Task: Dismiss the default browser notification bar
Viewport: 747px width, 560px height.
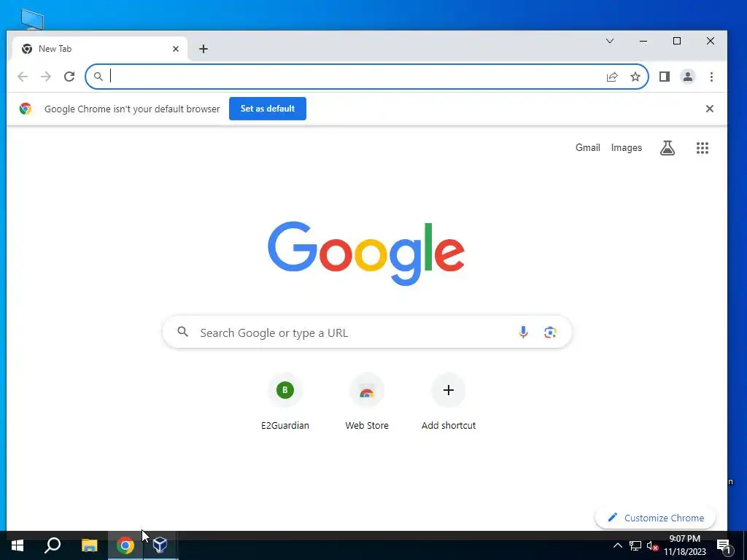Action: (709, 109)
